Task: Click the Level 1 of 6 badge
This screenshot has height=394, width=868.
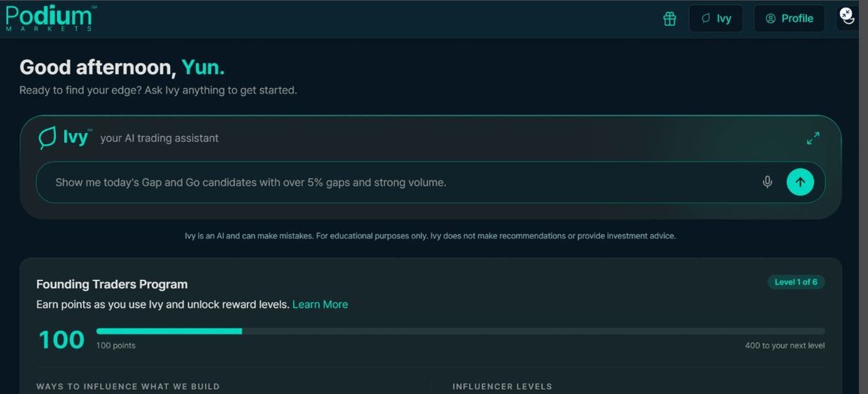Action: [796, 282]
